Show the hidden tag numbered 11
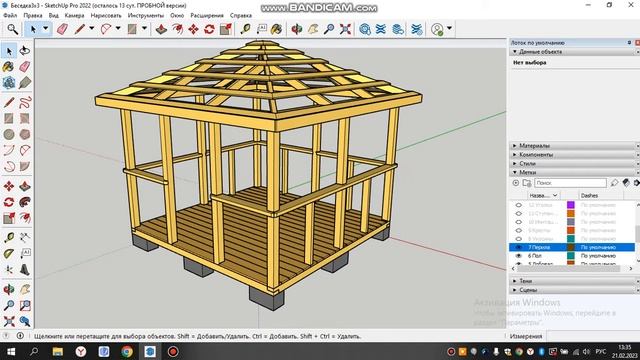Screen dimensions: 640x360 click(518, 213)
